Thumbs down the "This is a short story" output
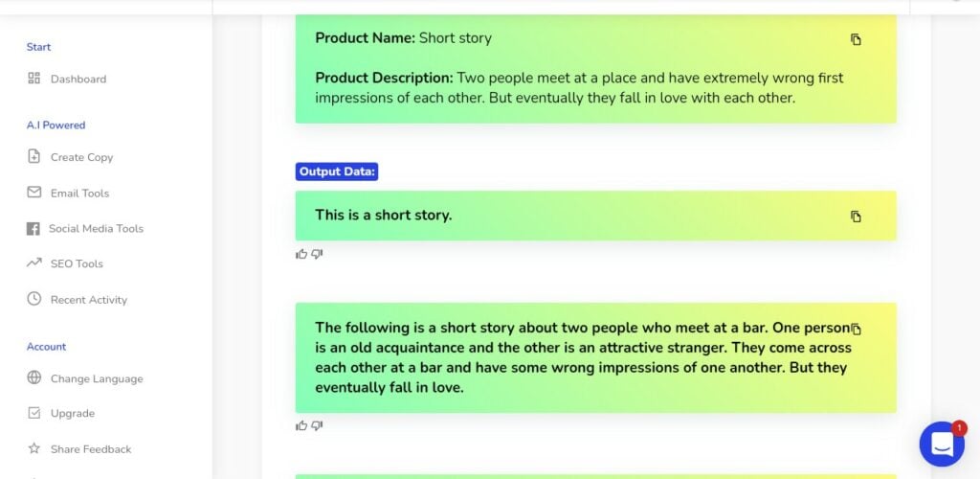Viewport: 980px width, 479px height. click(x=317, y=254)
